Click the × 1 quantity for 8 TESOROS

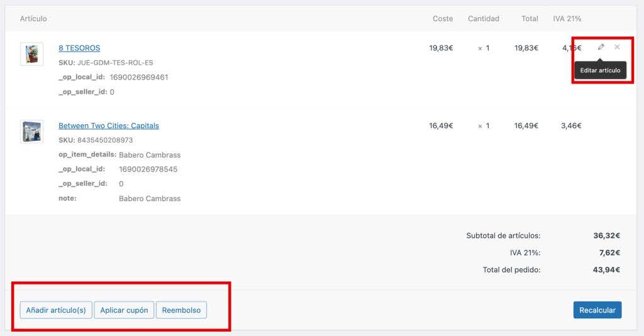pos(483,48)
